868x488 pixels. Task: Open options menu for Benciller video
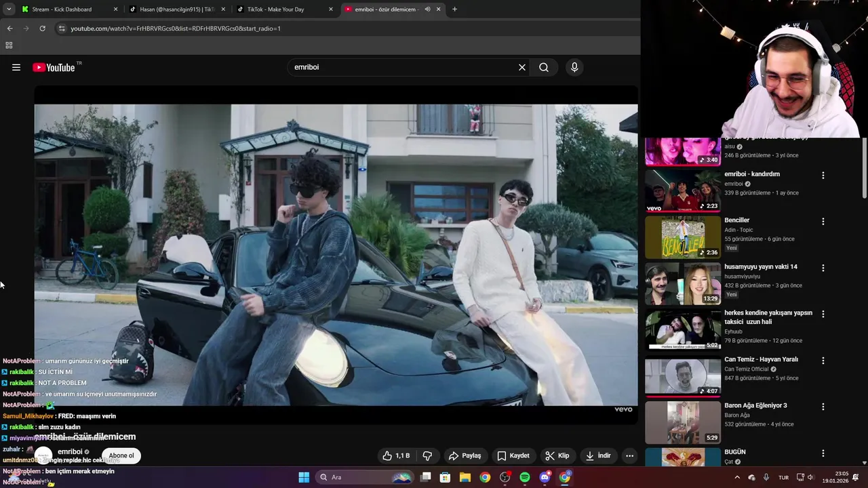[823, 222]
